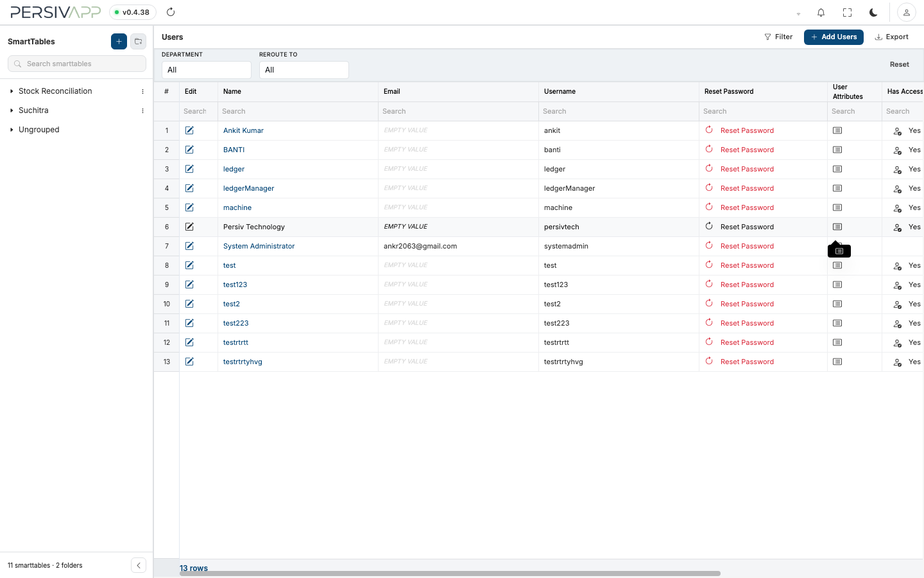Click Has Access icon for machine row
Screen dimensions: 924x578
898,208
